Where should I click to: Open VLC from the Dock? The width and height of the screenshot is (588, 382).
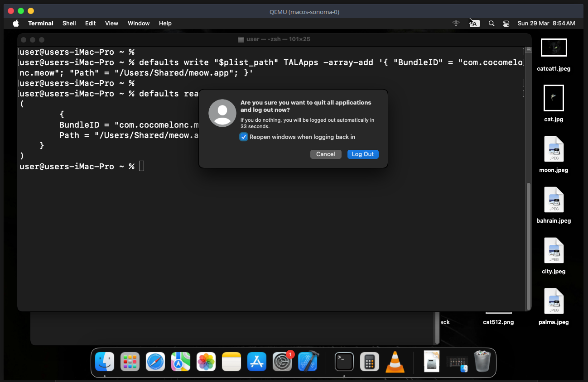[x=395, y=362]
